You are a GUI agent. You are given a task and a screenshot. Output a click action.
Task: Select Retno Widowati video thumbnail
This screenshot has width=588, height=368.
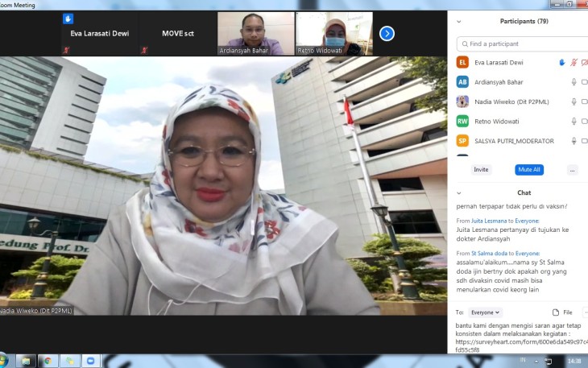coord(334,34)
